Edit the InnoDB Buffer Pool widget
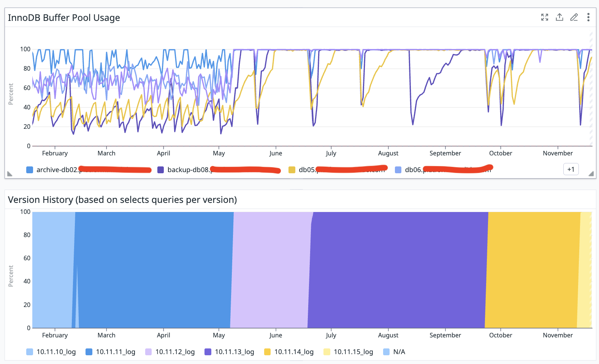 (x=574, y=17)
